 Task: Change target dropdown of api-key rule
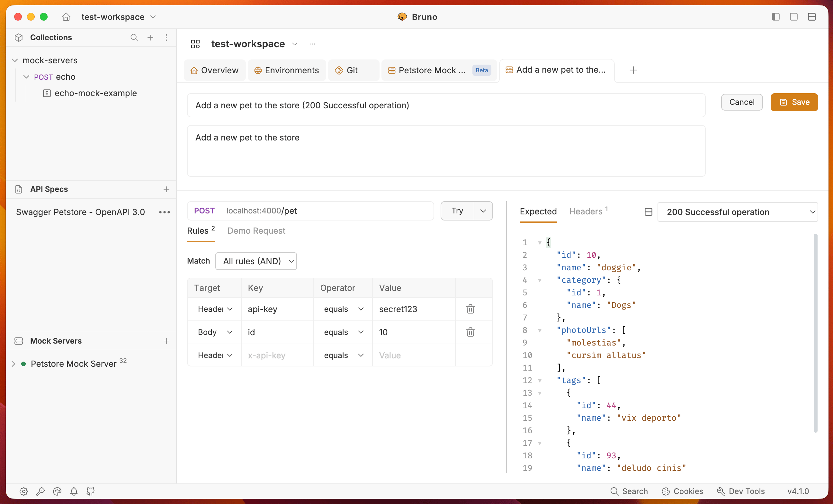pos(215,309)
